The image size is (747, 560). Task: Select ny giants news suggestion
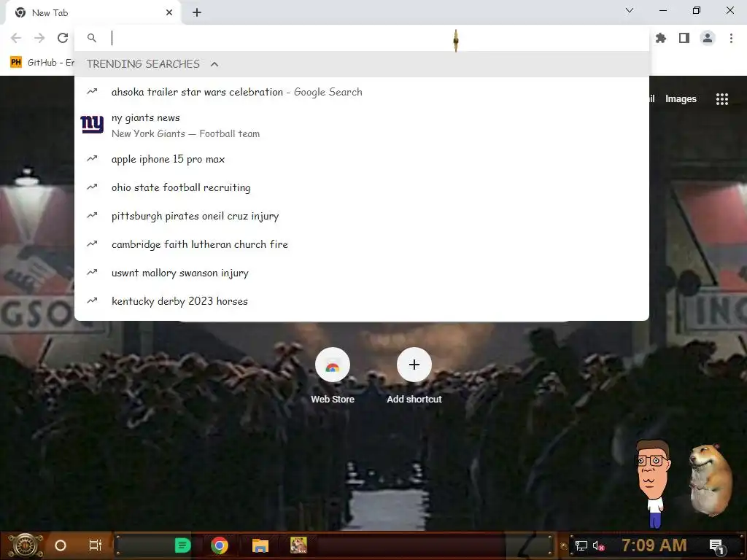362,125
